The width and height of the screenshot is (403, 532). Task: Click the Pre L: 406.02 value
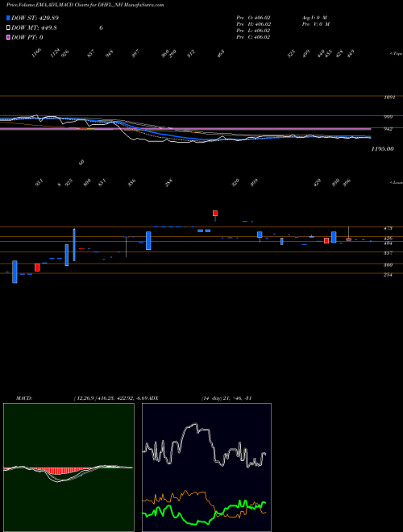[253, 31]
